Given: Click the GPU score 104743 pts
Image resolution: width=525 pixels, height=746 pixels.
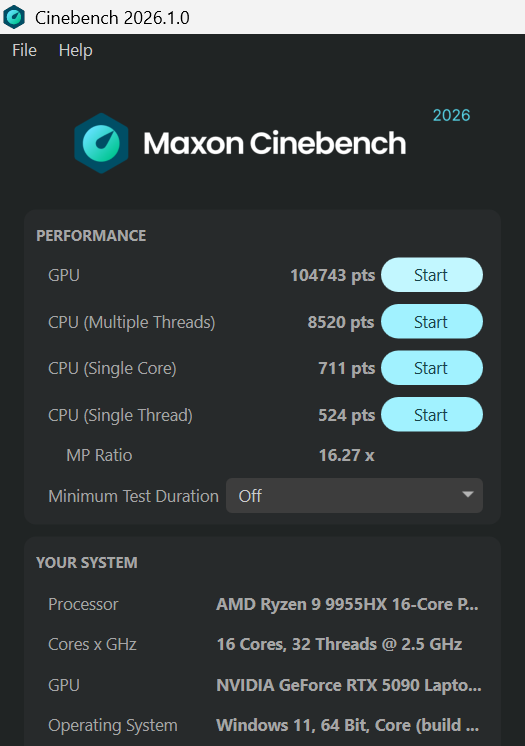Looking at the screenshot, I should (x=333, y=275).
